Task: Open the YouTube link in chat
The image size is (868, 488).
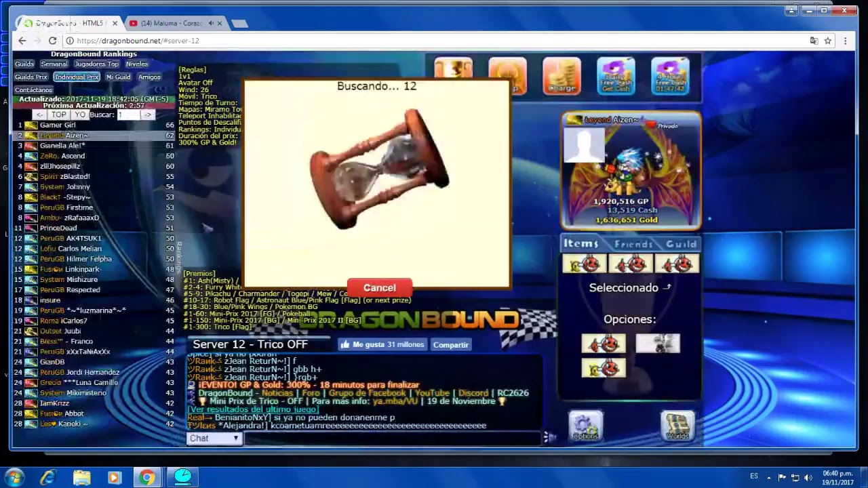Action: point(432,393)
